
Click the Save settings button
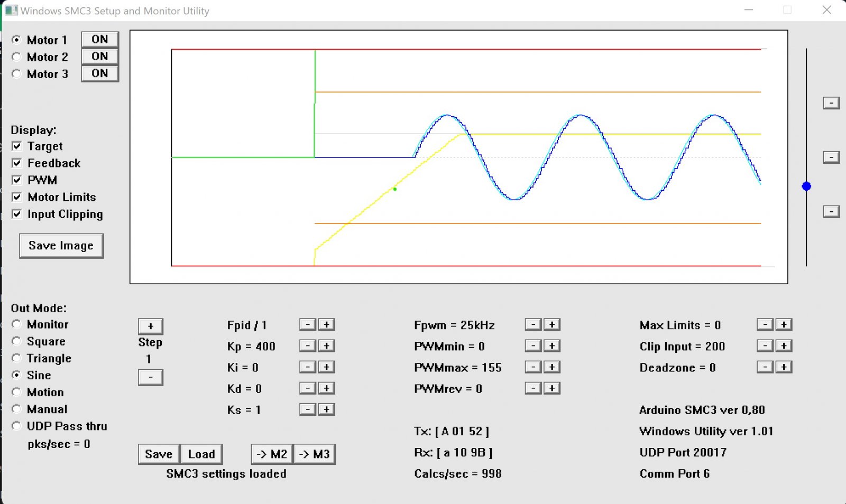[159, 454]
